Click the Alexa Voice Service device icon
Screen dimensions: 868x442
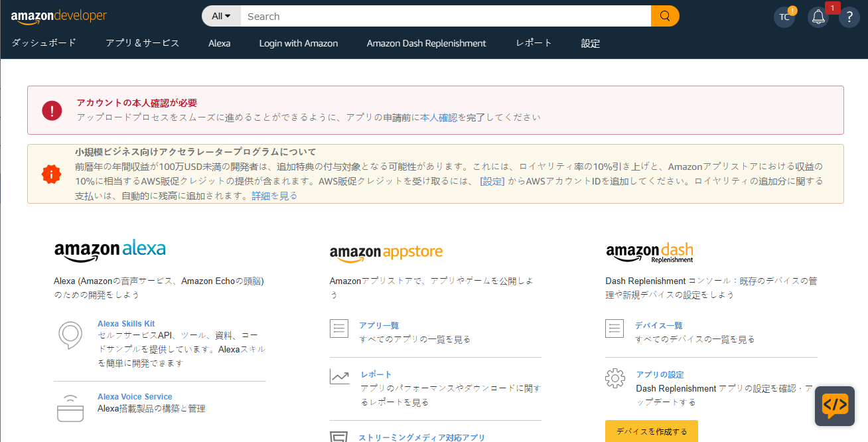pos(70,408)
